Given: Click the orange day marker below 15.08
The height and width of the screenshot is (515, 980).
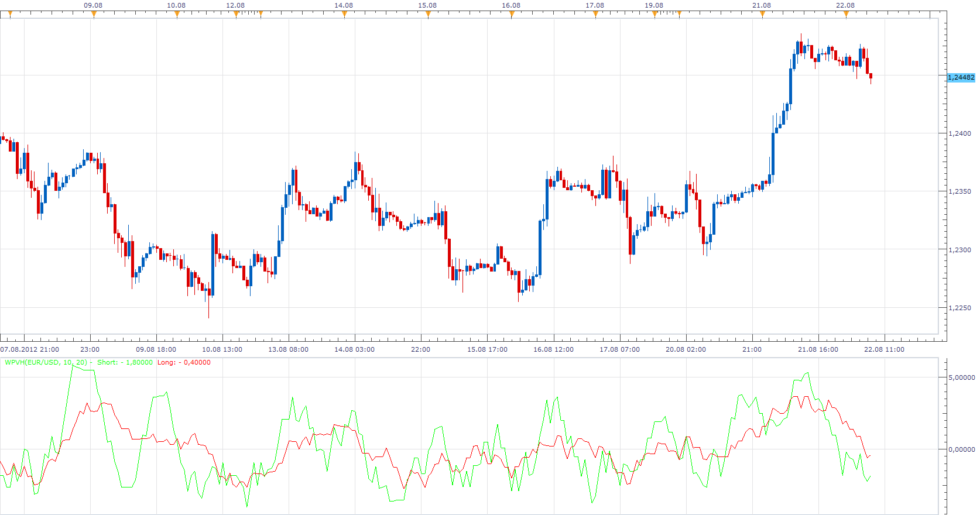Looking at the screenshot, I should [x=428, y=15].
